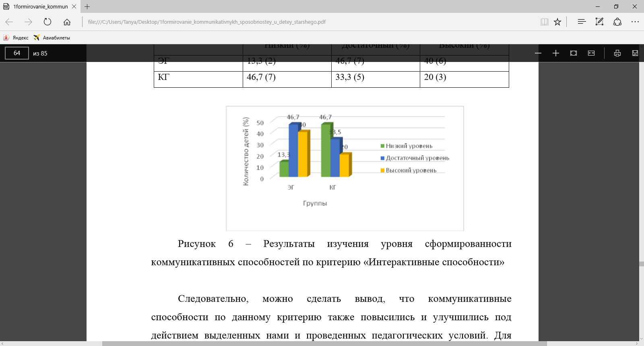Select the 1formirovanie_kommun tab

pyautogui.click(x=40, y=6)
